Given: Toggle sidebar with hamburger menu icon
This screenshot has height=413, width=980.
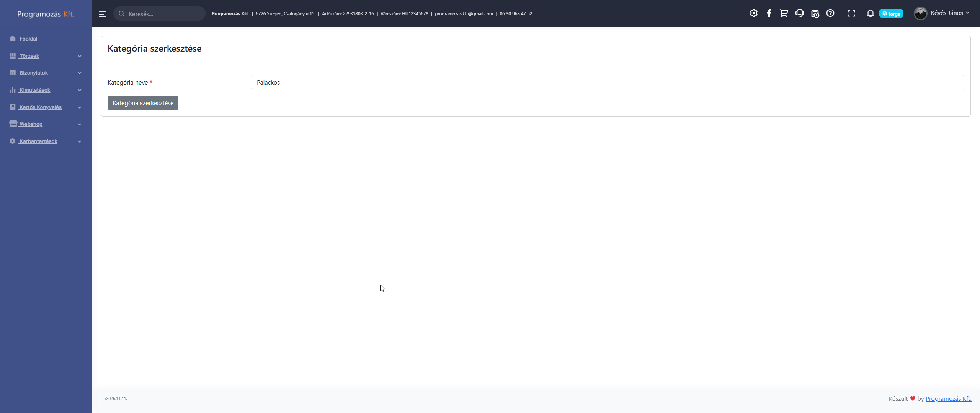Looking at the screenshot, I should point(102,14).
